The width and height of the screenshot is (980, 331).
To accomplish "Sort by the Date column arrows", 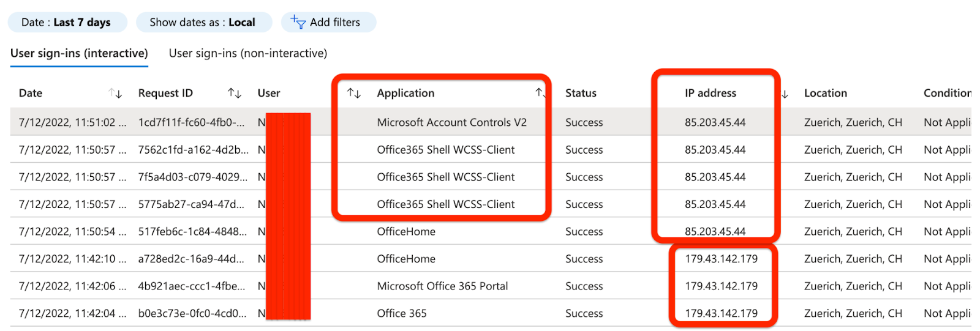I will (115, 93).
